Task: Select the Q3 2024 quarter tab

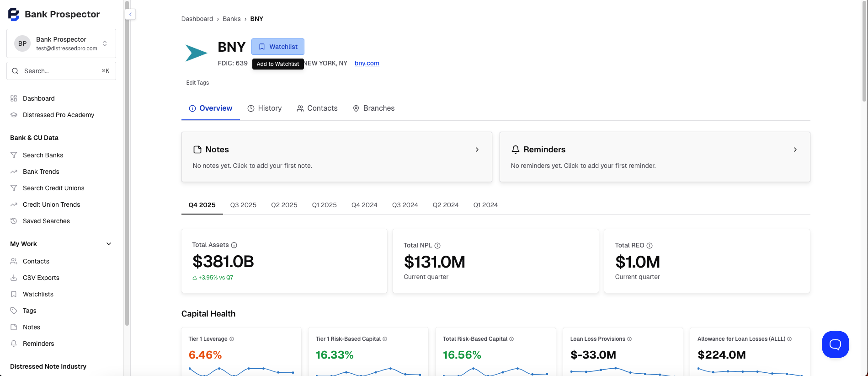Action: coord(405,205)
